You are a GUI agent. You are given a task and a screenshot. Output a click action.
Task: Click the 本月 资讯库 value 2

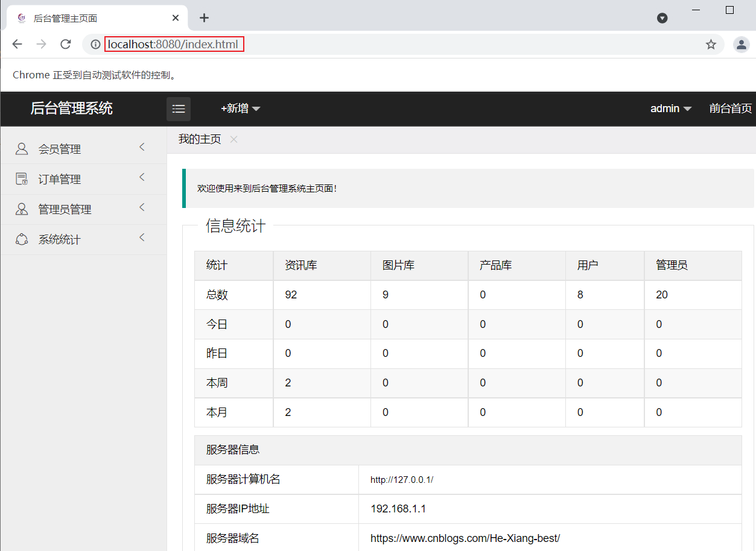(288, 412)
